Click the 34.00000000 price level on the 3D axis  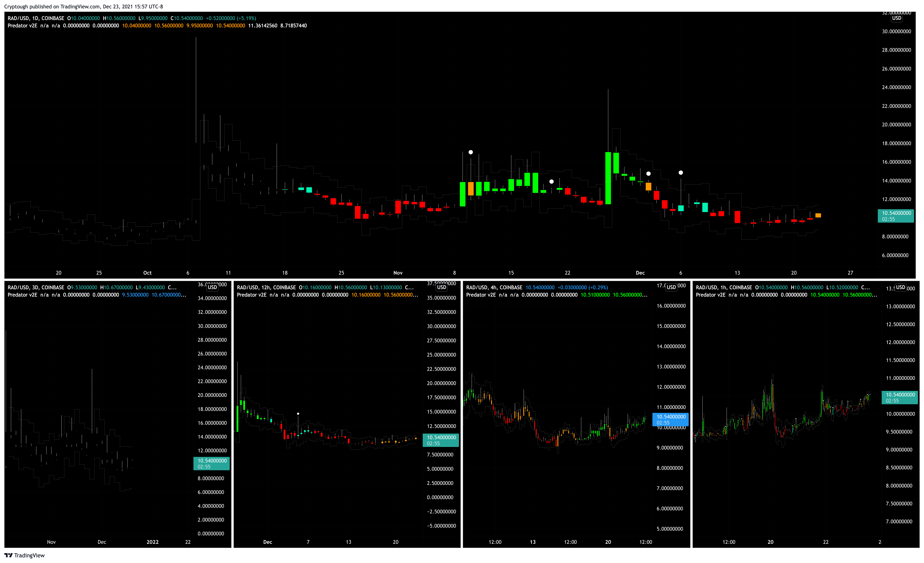pyautogui.click(x=212, y=298)
